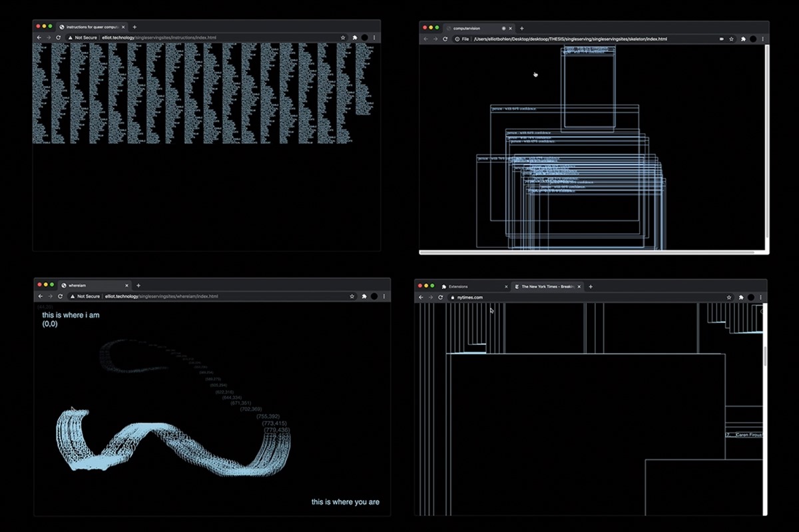Open Chrome three-dot menu in instructions window
Viewport: 799px width, 532px height.
[x=374, y=37]
